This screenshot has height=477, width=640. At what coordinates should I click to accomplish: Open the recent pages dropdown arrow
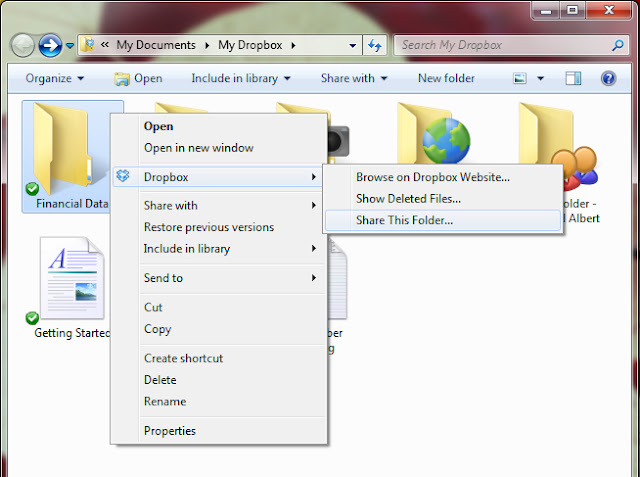70,46
